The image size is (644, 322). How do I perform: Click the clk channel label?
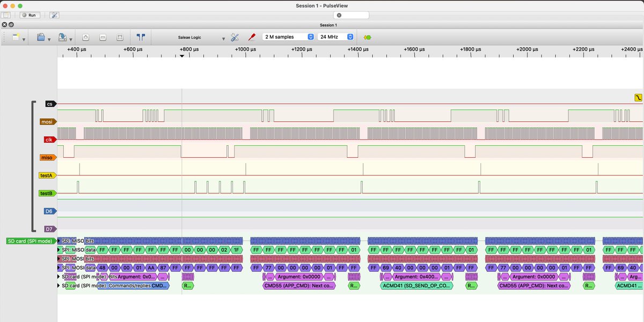coord(49,140)
